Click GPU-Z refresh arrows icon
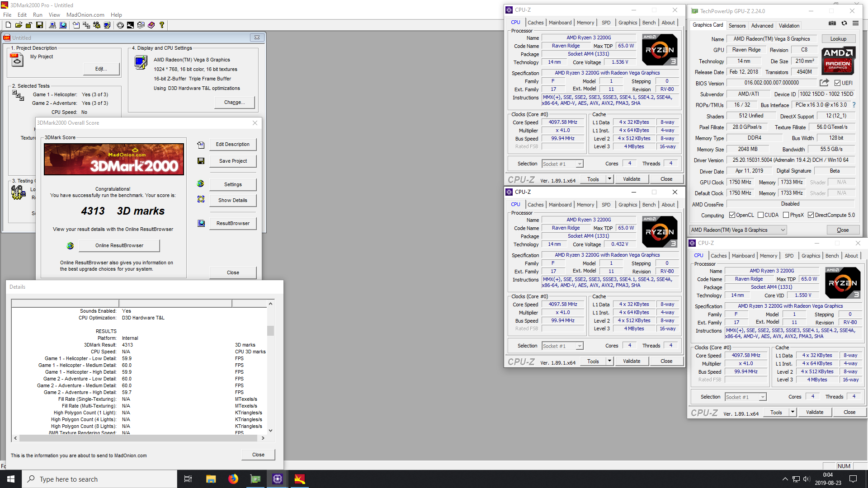This screenshot has width=868, height=488. (844, 23)
